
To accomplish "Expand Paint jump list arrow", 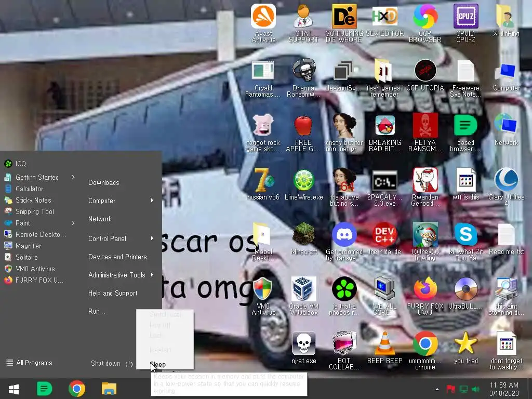I will click(x=73, y=223).
